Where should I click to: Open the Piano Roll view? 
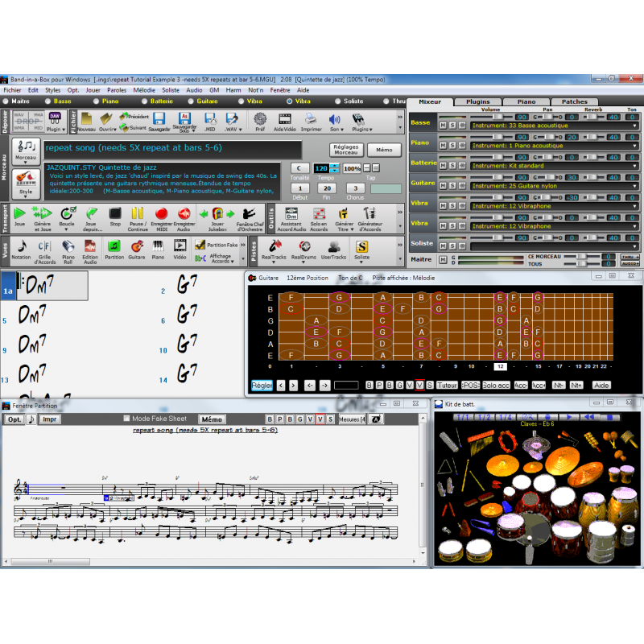coord(68,246)
